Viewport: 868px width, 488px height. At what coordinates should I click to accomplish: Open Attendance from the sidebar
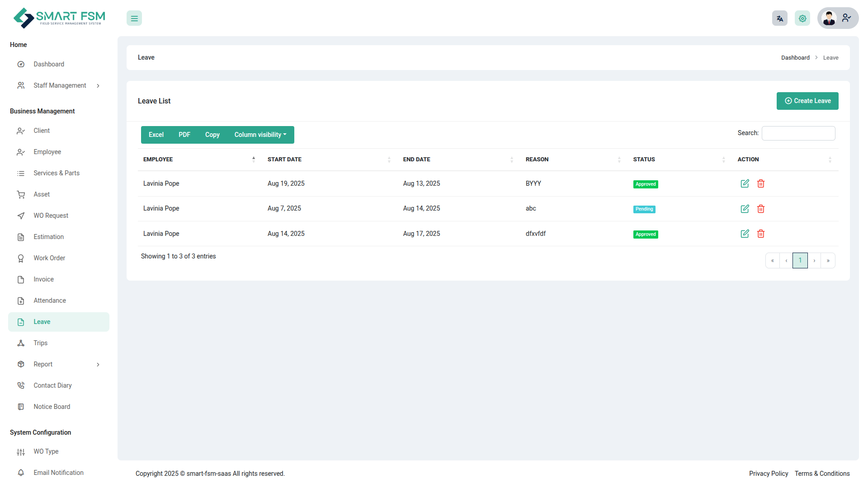click(50, 300)
